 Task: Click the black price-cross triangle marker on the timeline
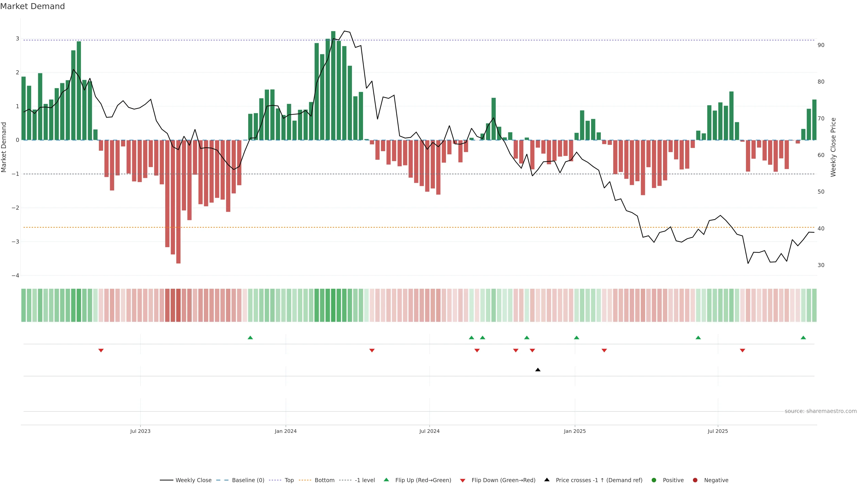538,370
